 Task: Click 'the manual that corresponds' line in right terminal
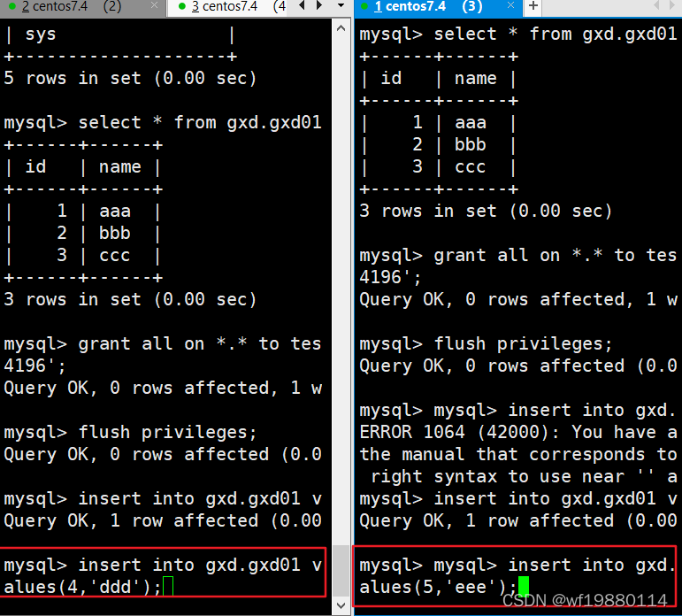[x=520, y=455]
